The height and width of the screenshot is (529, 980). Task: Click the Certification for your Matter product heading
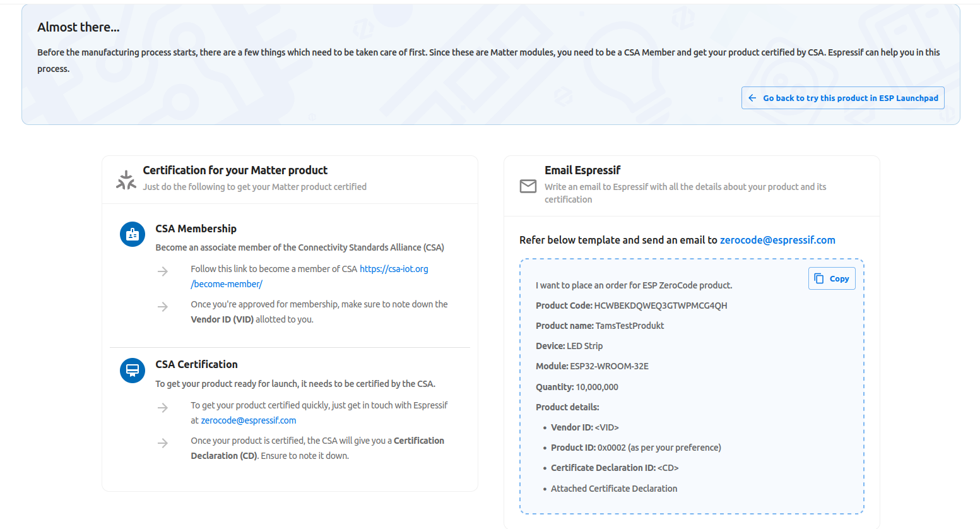point(235,170)
